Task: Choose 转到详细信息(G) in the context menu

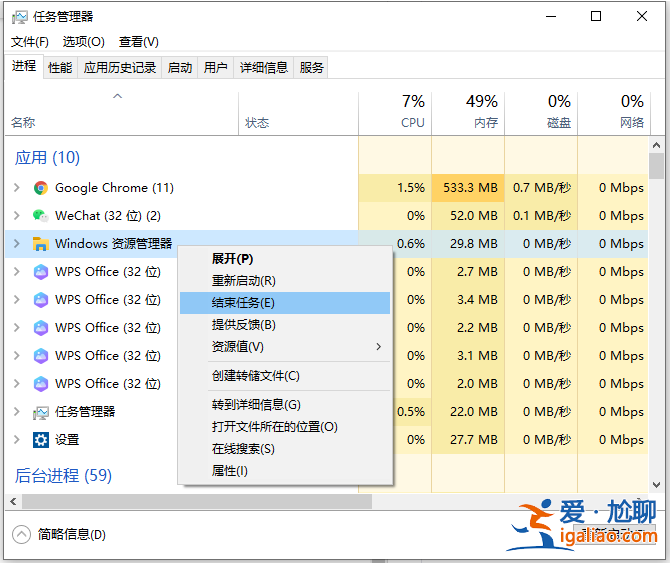Action: [285, 405]
